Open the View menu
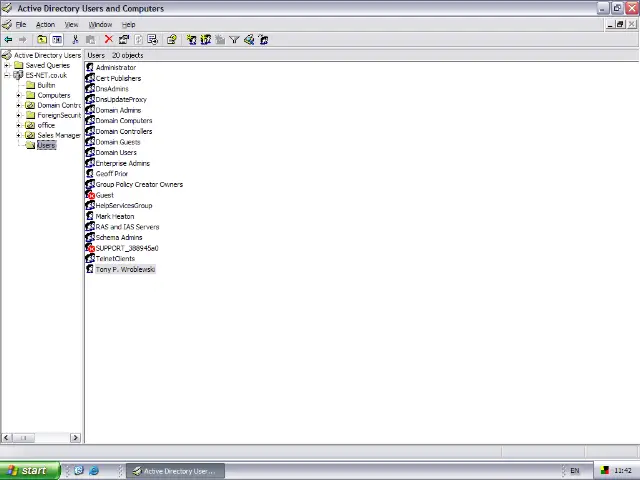This screenshot has width=640, height=480. (x=71, y=24)
